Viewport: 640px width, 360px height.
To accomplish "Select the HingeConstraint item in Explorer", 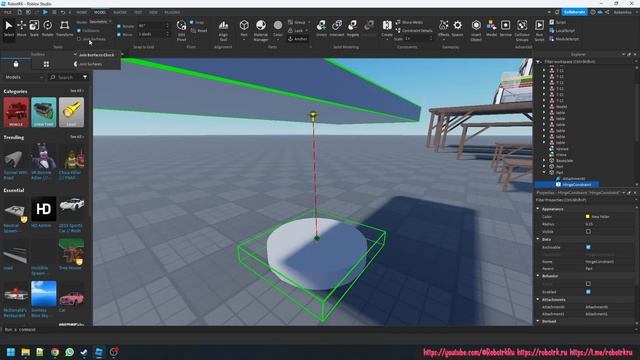I will [577, 184].
